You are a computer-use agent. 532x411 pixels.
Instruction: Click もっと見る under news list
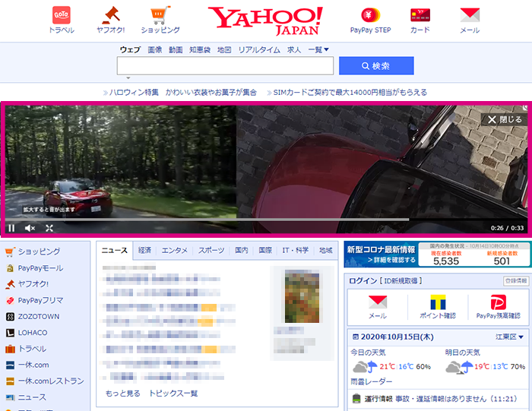pyautogui.click(x=123, y=394)
